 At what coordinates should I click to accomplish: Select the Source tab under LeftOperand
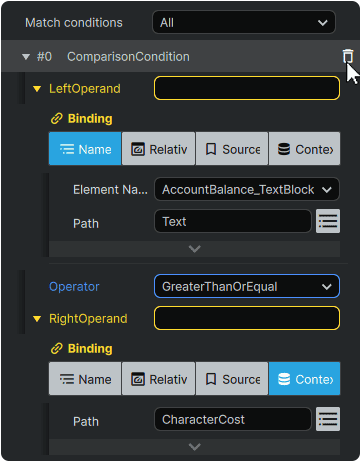click(232, 149)
